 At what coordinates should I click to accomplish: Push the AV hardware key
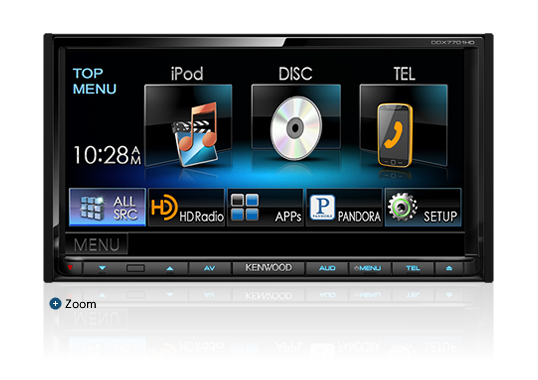coord(210,268)
